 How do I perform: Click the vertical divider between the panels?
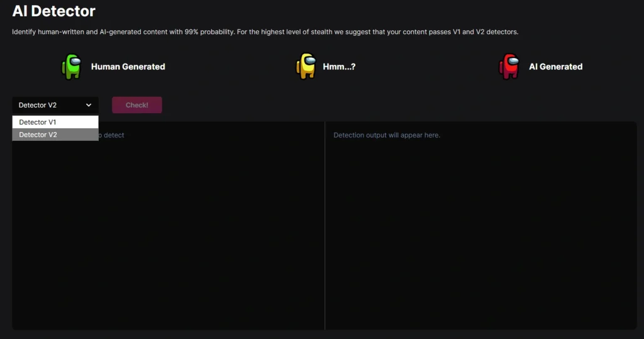point(325,225)
